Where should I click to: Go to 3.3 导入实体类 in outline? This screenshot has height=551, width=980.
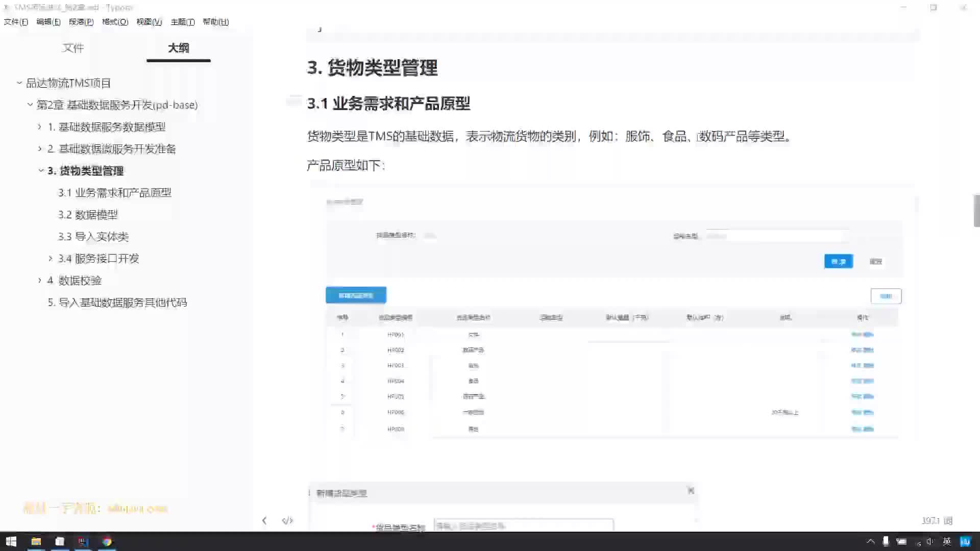pyautogui.click(x=93, y=237)
